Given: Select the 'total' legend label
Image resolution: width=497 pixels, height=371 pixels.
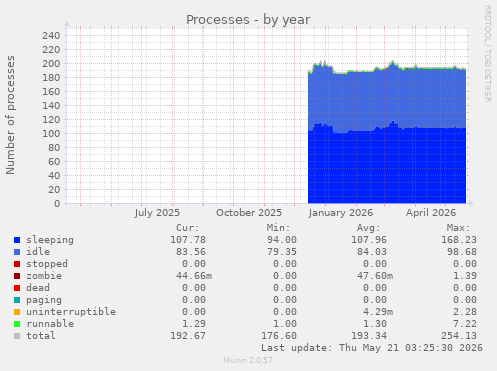Looking at the screenshot, I should tap(41, 336).
